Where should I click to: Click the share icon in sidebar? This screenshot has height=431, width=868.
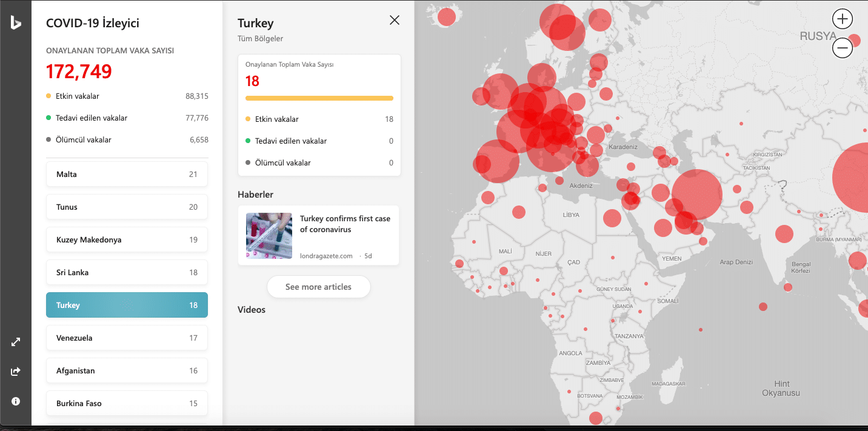[16, 372]
